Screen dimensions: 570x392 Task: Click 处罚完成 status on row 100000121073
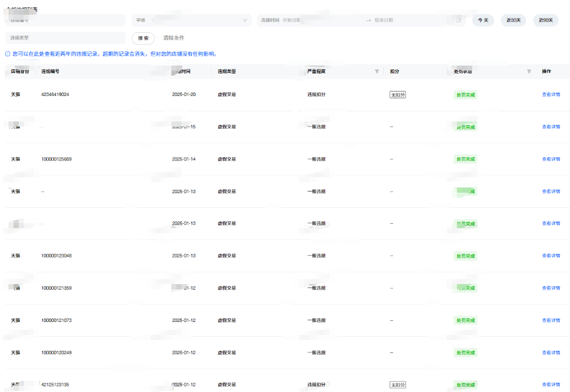tap(466, 320)
